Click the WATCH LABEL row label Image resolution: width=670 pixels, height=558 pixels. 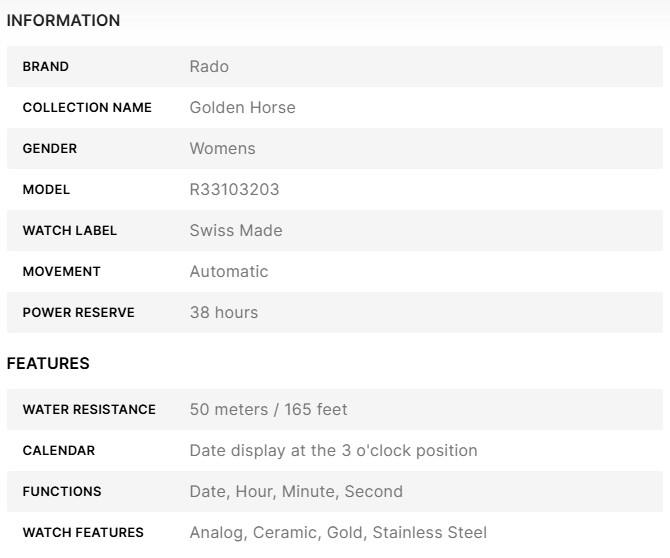point(70,231)
